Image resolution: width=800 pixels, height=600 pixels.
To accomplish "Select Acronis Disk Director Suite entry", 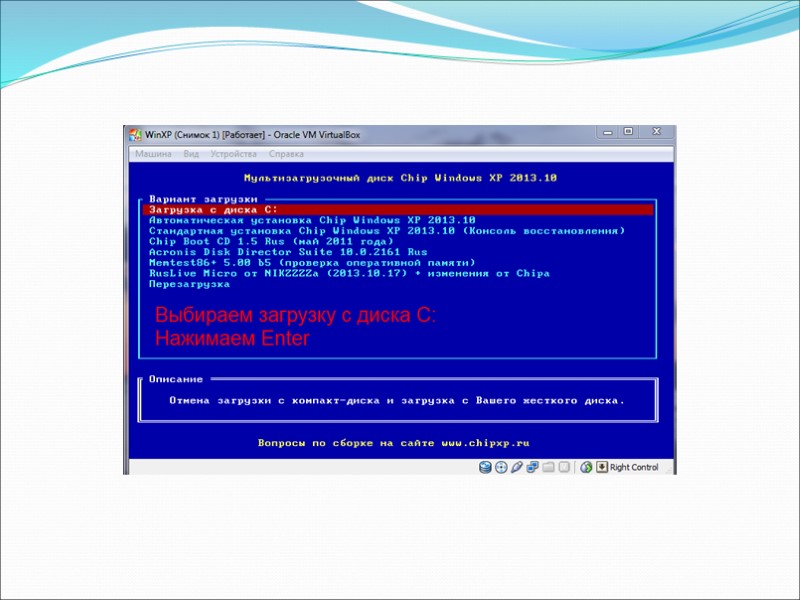I will [288, 252].
